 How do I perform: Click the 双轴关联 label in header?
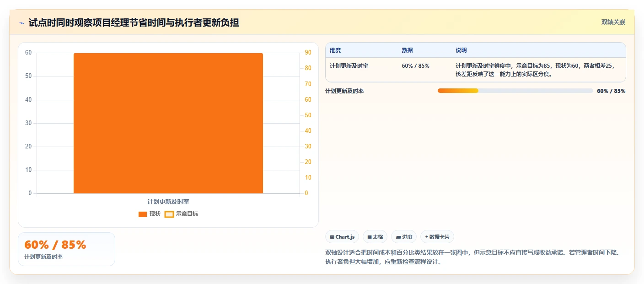[613, 22]
